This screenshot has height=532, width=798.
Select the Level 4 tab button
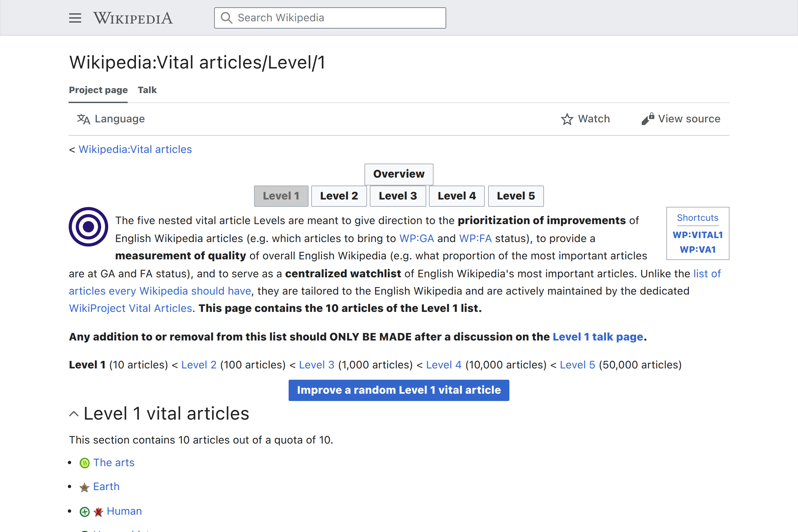coord(457,196)
